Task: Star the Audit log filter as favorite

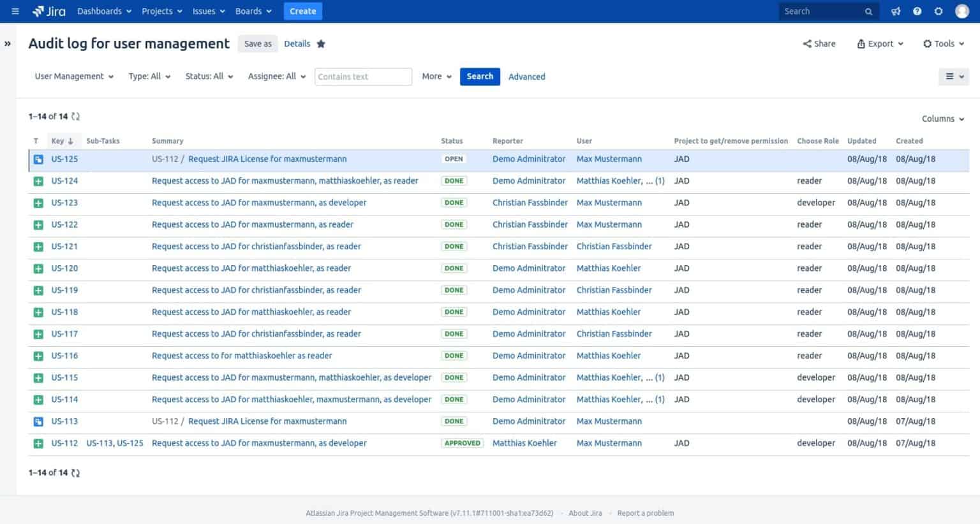Action: tap(321, 43)
